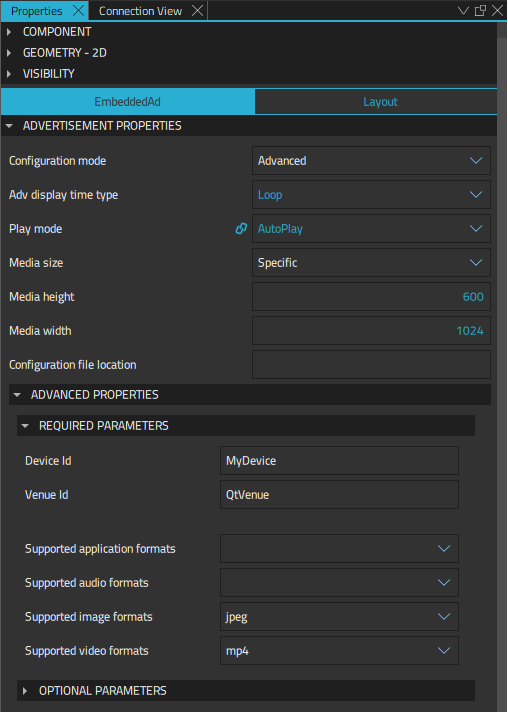The height and width of the screenshot is (712, 508).
Task: Click the Device Id field with MyDevice
Action: click(x=340, y=460)
